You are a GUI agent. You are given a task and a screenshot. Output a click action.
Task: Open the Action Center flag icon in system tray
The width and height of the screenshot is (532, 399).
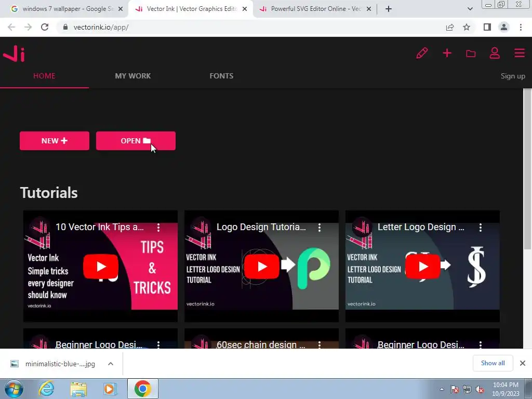point(454,390)
